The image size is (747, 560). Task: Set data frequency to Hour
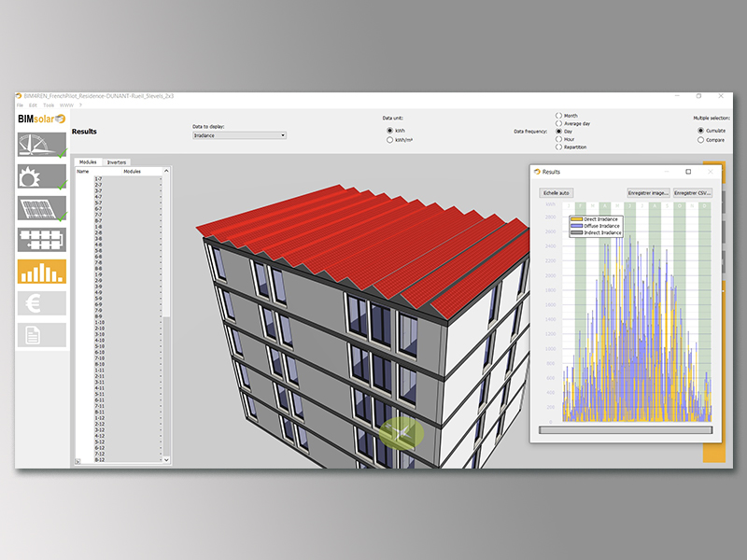(x=558, y=139)
